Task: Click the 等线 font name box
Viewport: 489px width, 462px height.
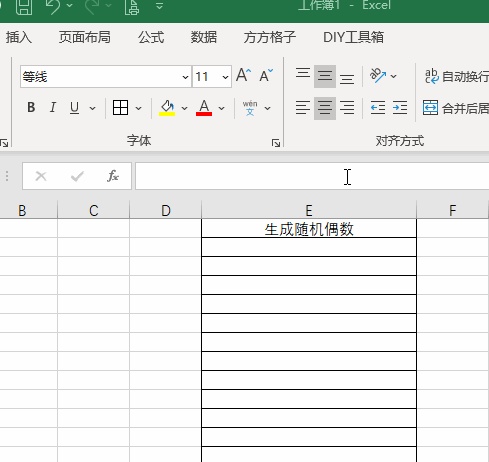Action: pyautogui.click(x=100, y=77)
